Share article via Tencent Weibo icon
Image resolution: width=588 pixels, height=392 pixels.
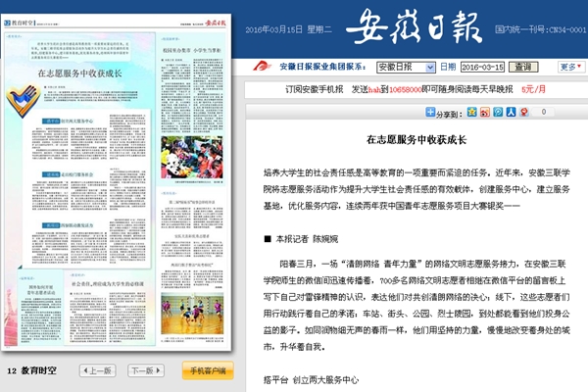coord(498,113)
